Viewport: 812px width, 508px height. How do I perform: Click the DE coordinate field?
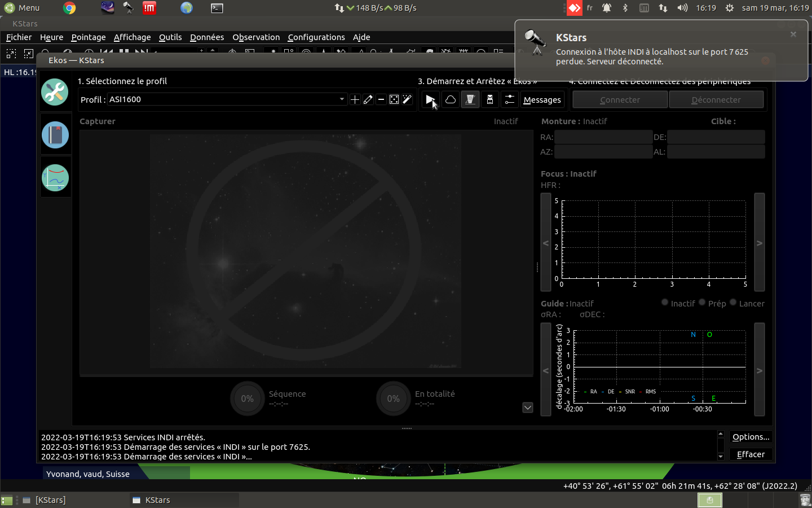click(716, 137)
